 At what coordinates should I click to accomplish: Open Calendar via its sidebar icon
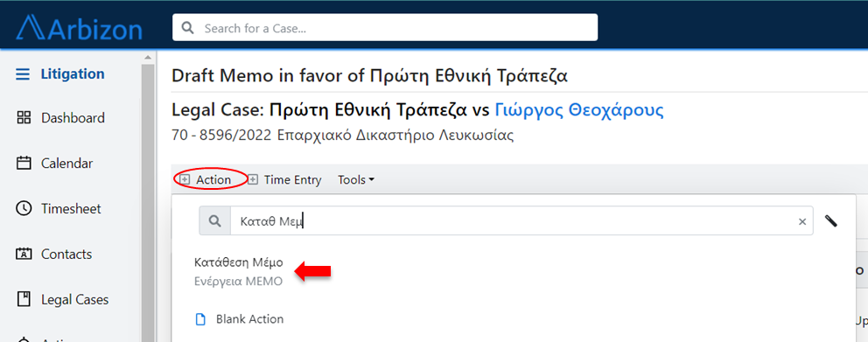coord(24,164)
